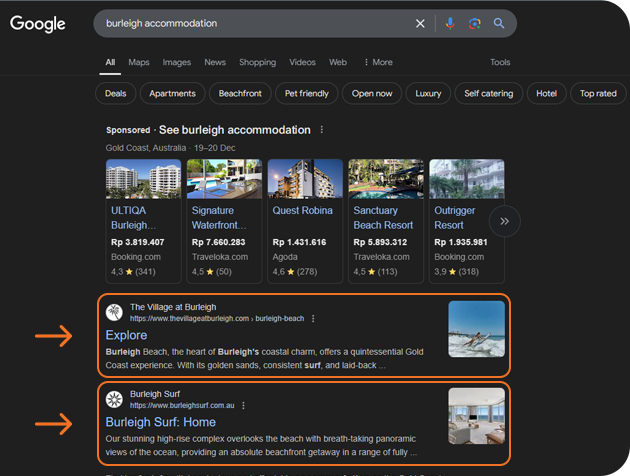630x476 pixels.
Task: Click the 4,3 star rating (341)
Action: tap(133, 272)
